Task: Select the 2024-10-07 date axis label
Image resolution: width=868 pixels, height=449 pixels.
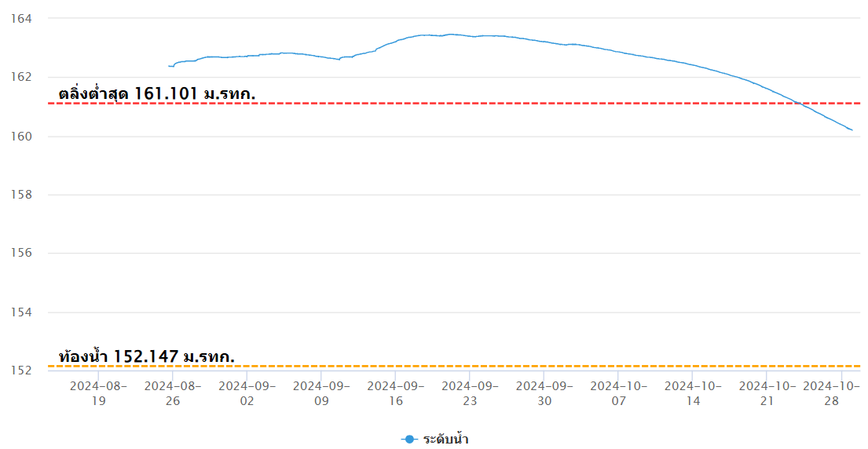Action: coord(619,394)
